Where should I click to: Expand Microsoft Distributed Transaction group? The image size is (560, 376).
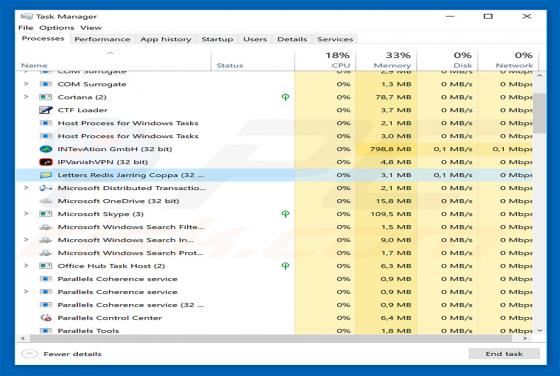pos(26,188)
